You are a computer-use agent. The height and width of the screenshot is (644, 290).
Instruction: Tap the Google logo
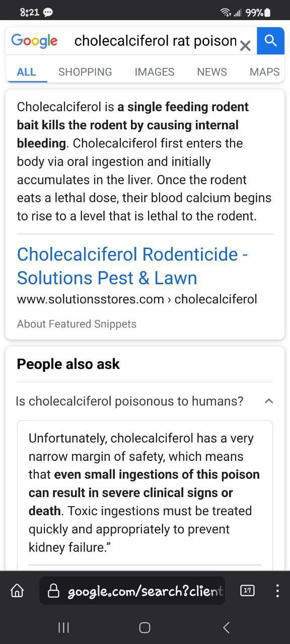[x=34, y=41]
